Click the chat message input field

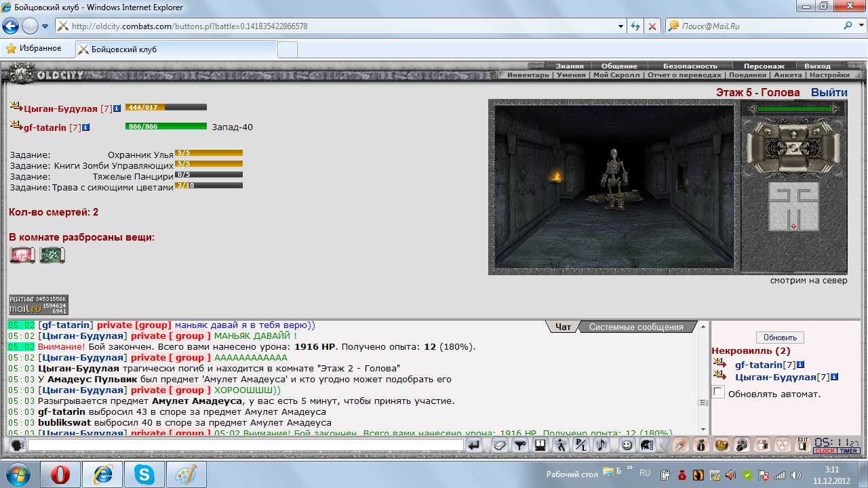(245, 445)
